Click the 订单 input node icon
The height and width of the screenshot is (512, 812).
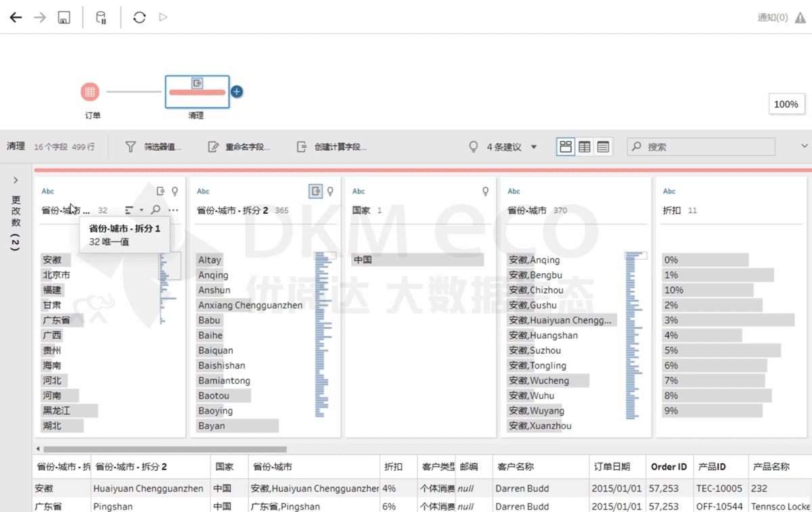point(90,92)
